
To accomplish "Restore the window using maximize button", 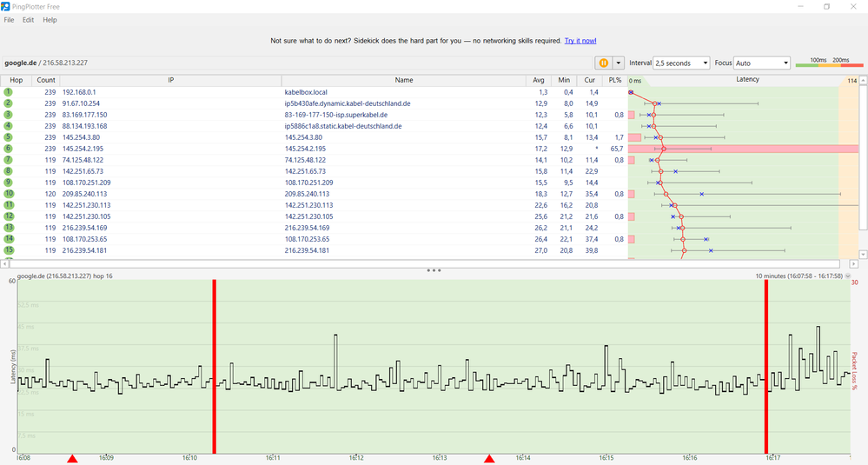I will [826, 7].
